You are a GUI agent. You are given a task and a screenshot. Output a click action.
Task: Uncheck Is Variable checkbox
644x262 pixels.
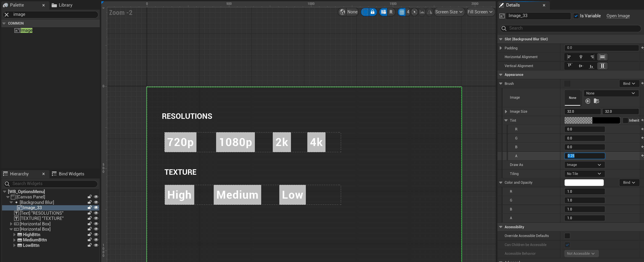pyautogui.click(x=576, y=16)
